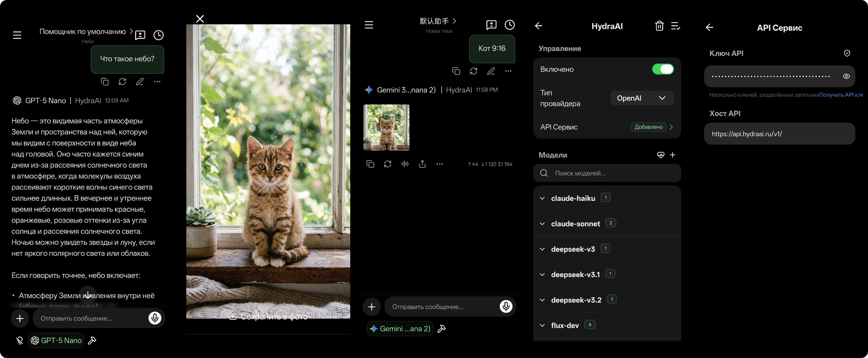
Task: Regenerate the reply to Что такое небо?
Action: [x=122, y=82]
